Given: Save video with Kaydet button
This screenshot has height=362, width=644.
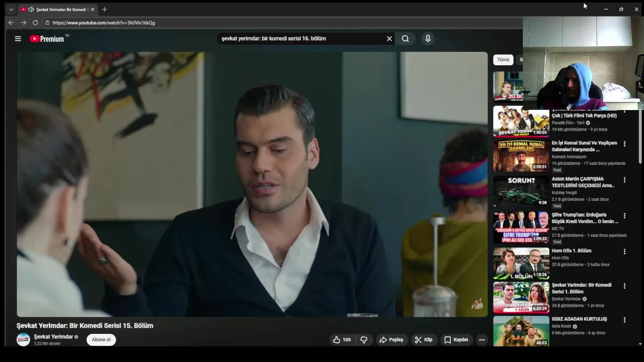Looking at the screenshot, I should (456, 340).
